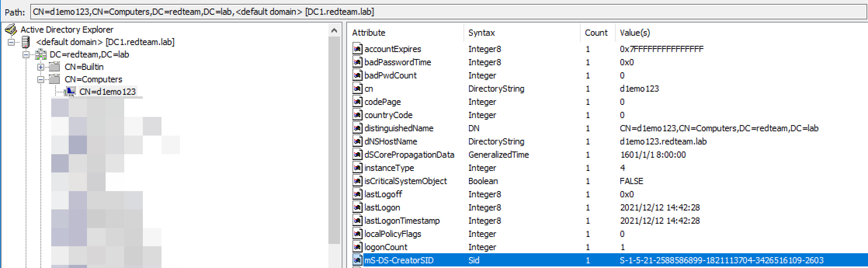Click the lastLogonTimestamp value 2021/12/12 14:42:28
The image size is (868, 268).
[660, 221]
